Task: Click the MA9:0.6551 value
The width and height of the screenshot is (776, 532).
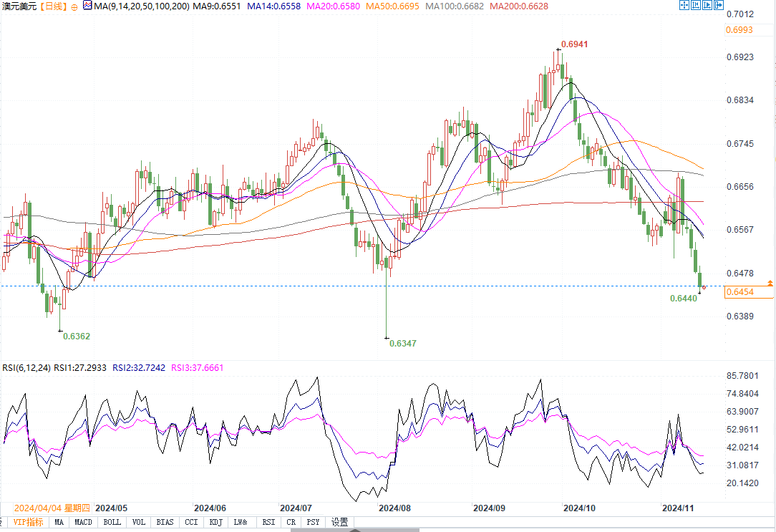Action: 217,6
